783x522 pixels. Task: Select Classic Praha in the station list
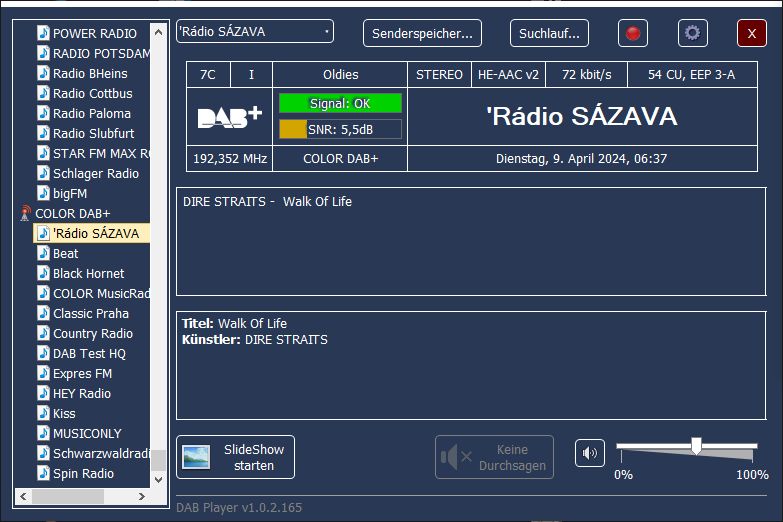click(x=91, y=313)
